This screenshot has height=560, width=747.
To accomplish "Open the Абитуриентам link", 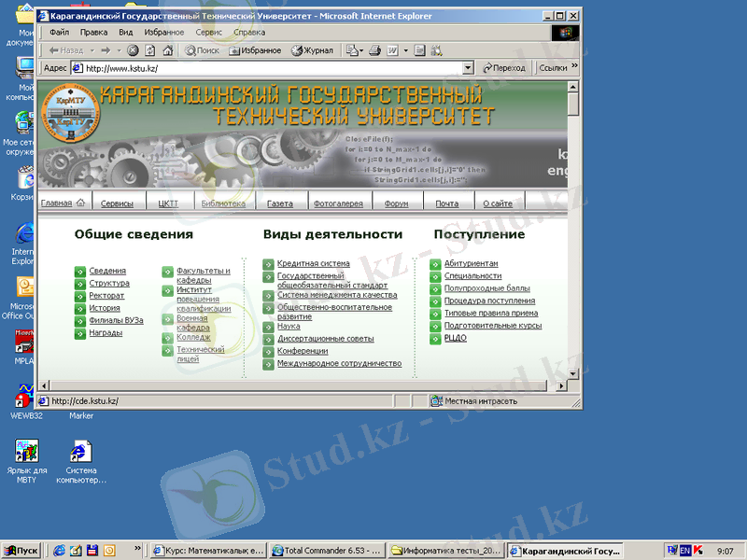I will tap(471, 264).
